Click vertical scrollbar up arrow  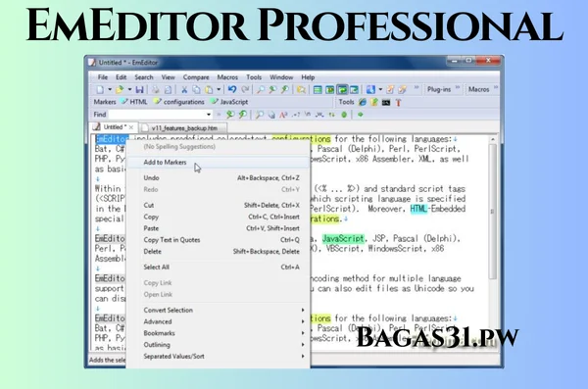point(493,139)
